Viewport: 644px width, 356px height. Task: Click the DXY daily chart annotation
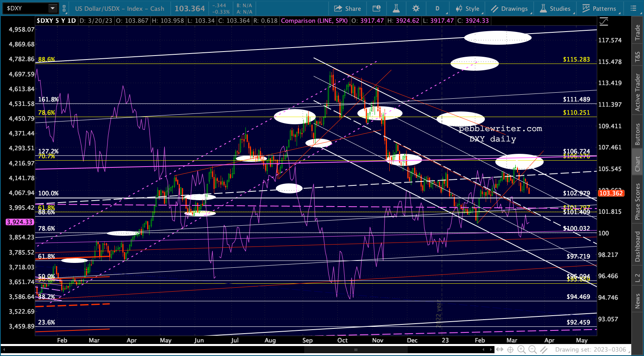click(492, 139)
